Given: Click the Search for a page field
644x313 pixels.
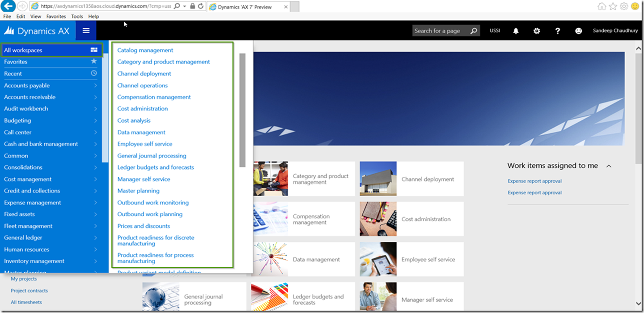Looking at the screenshot, I should [441, 31].
